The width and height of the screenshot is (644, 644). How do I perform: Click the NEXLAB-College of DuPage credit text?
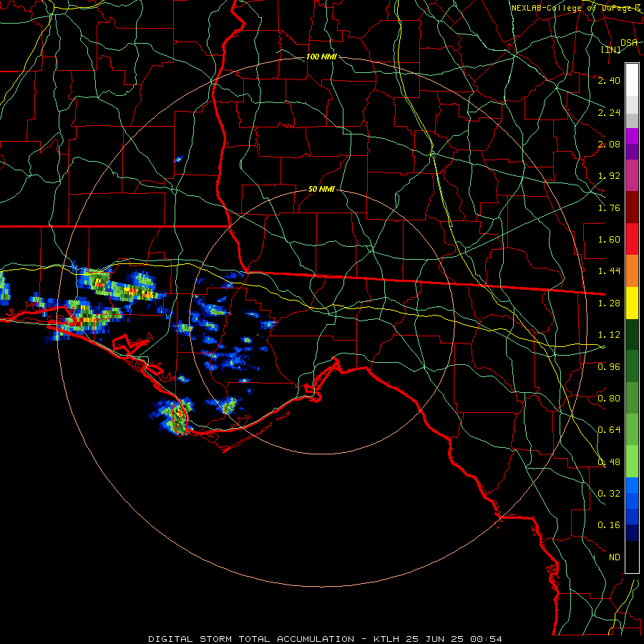576,8
